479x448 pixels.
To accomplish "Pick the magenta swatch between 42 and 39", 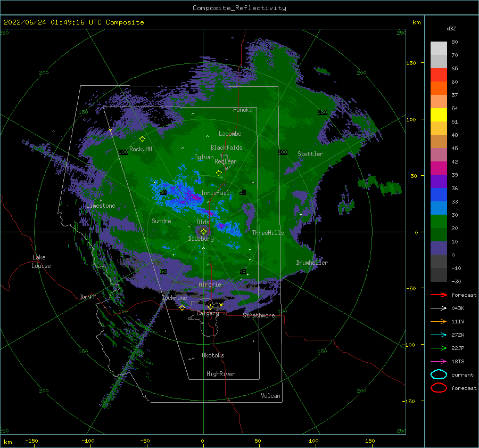I will tap(439, 168).
